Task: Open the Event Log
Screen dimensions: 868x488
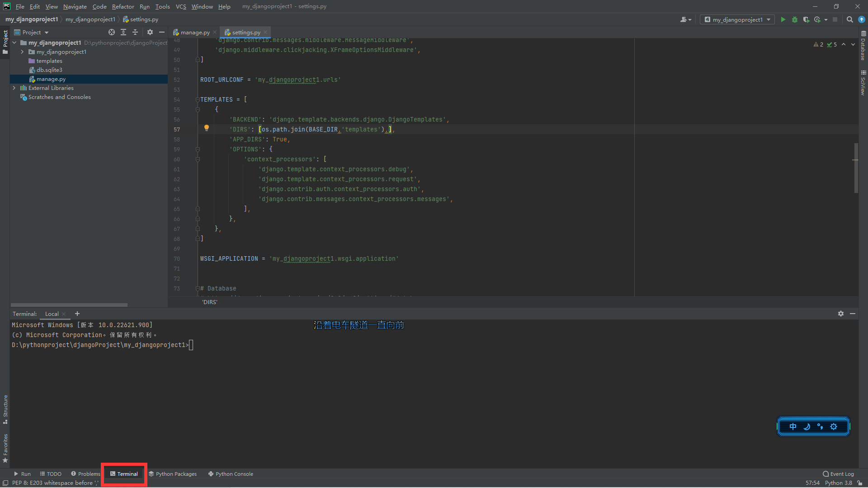Action: pos(838,474)
